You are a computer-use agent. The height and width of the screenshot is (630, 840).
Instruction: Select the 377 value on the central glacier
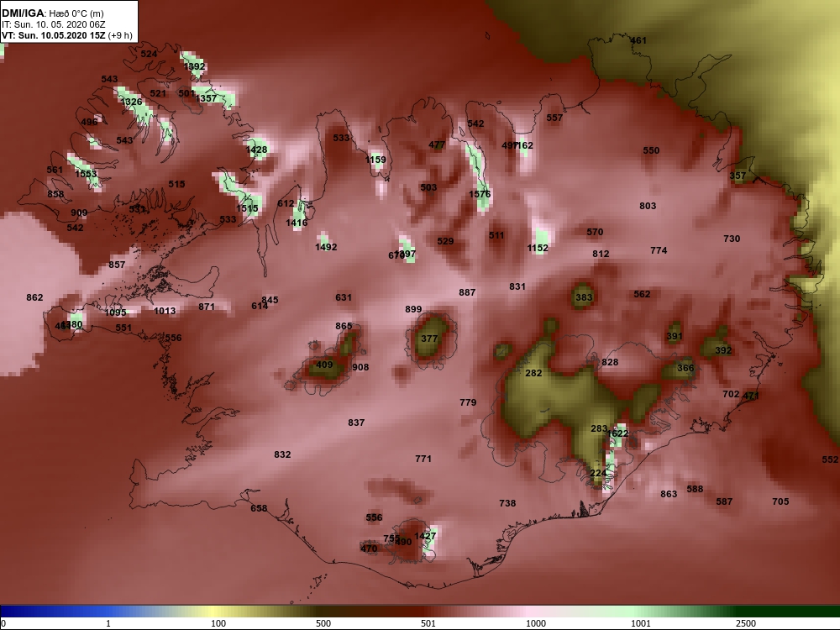coord(429,339)
